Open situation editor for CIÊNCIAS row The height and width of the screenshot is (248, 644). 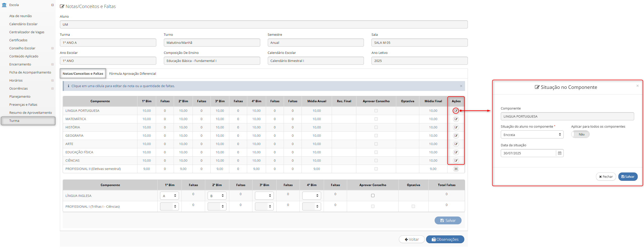(456, 161)
